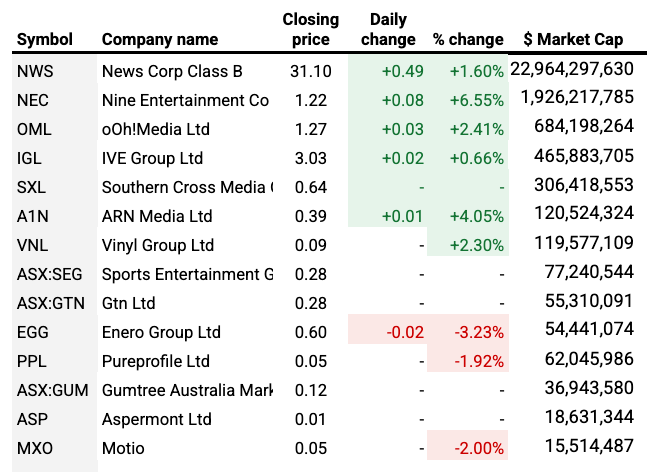Click the $ Market Cap header

pos(573,40)
